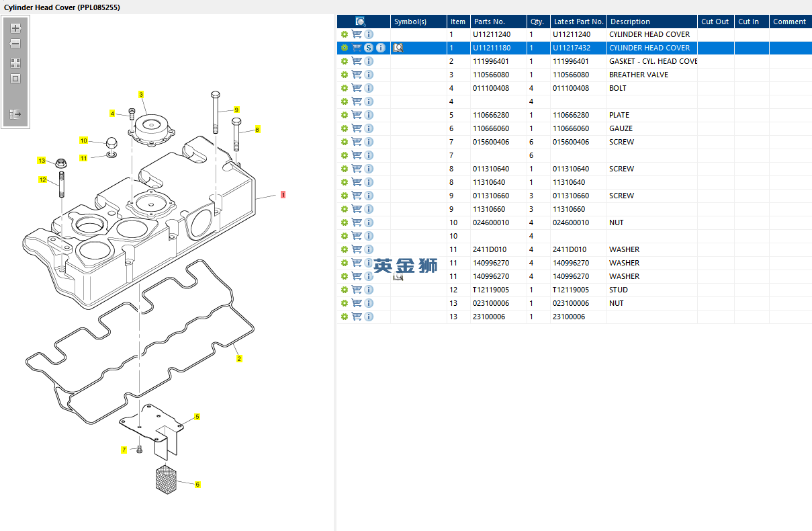Select callout number 2 on the gasket diagram

(x=239, y=359)
